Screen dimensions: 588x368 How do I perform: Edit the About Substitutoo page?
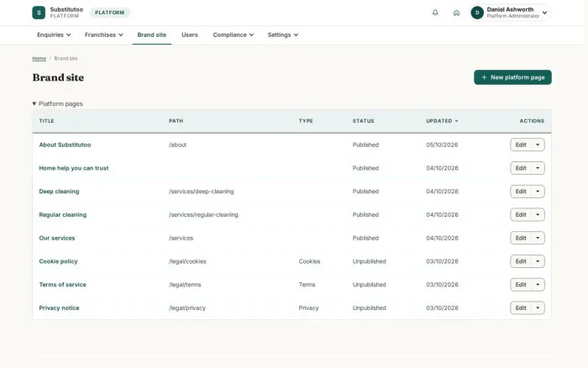pos(521,145)
